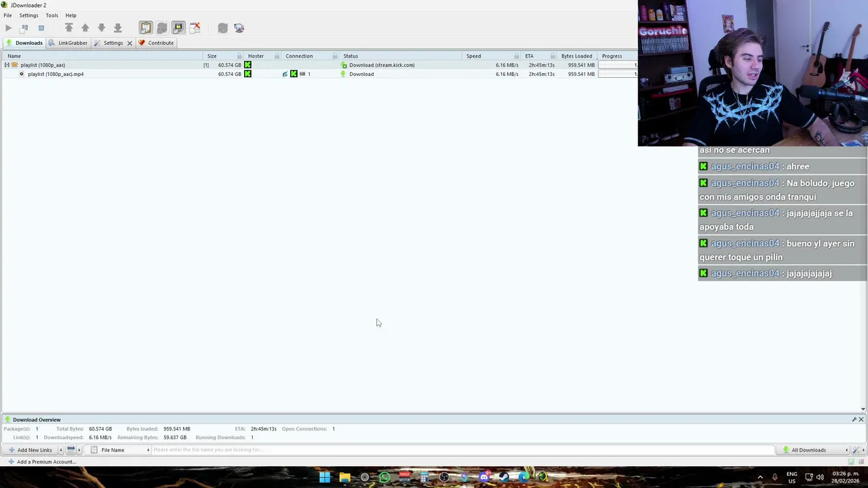Image resolution: width=868 pixels, height=488 pixels.
Task: Select the playlist (1080p_aac).mp4 file row
Action: 319,74
